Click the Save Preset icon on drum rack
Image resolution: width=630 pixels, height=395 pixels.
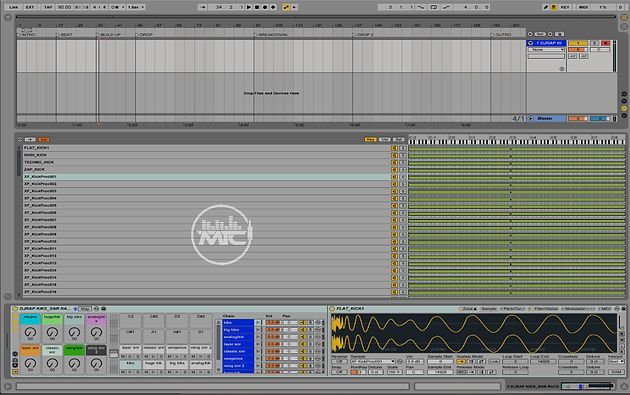coord(103,309)
